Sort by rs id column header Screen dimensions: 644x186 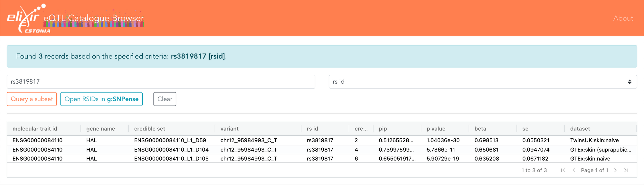pyautogui.click(x=312, y=129)
